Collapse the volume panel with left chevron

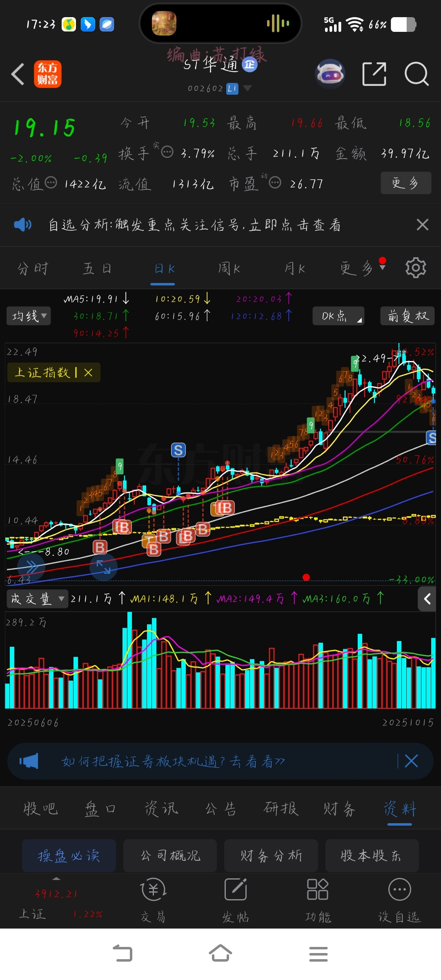click(427, 599)
